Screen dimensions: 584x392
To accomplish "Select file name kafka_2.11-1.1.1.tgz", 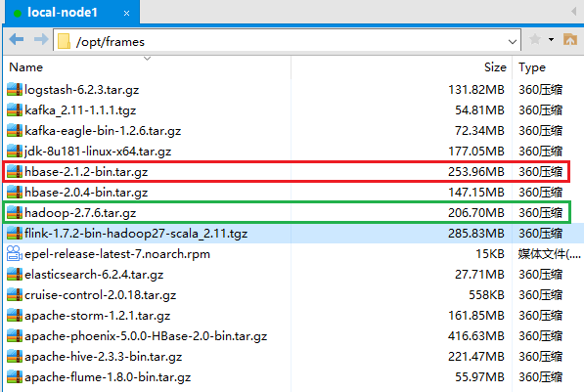I will point(80,110).
